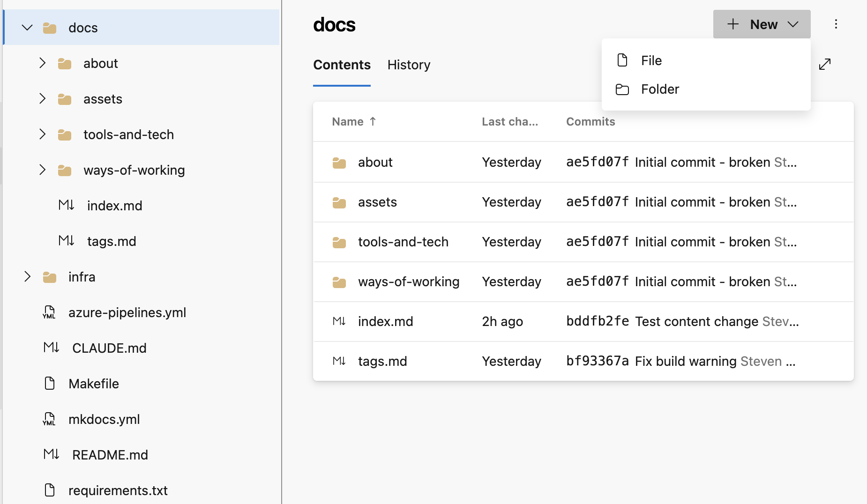Select README.md in the file tree
This screenshot has width=867, height=504.
110,455
